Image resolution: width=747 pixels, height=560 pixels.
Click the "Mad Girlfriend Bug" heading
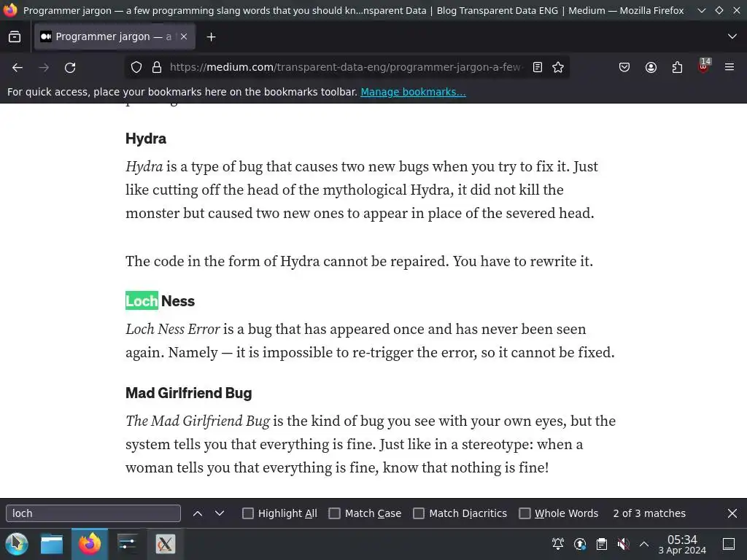(x=189, y=393)
